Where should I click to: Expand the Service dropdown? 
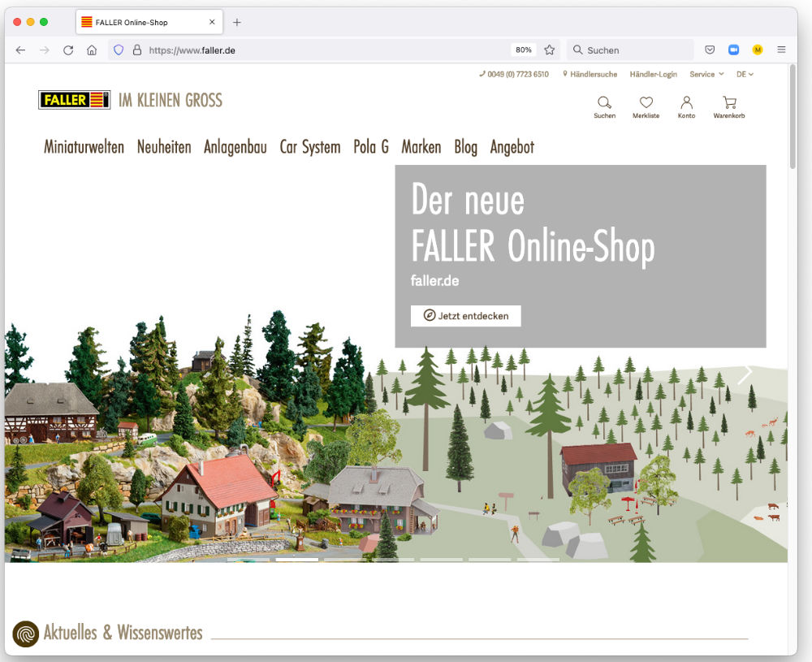706,74
